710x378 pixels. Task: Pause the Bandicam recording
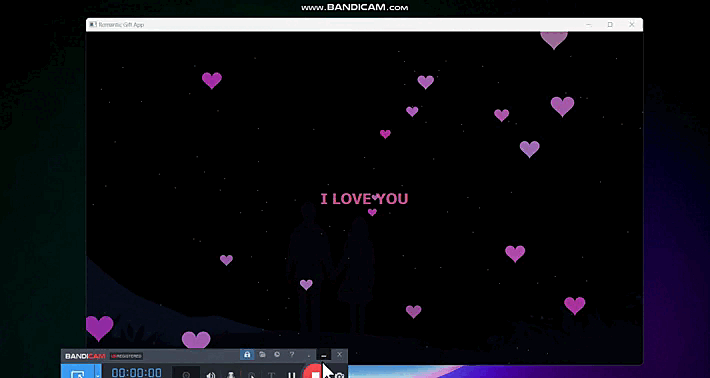point(292,375)
